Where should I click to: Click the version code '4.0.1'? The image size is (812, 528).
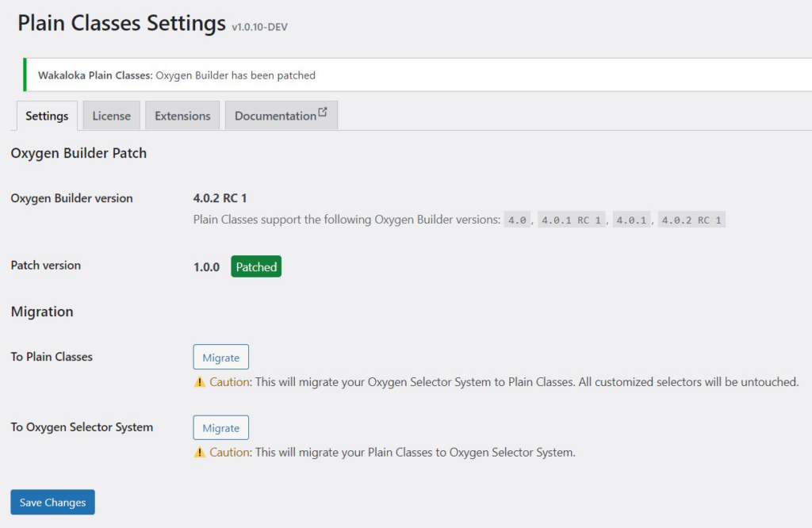(631, 220)
